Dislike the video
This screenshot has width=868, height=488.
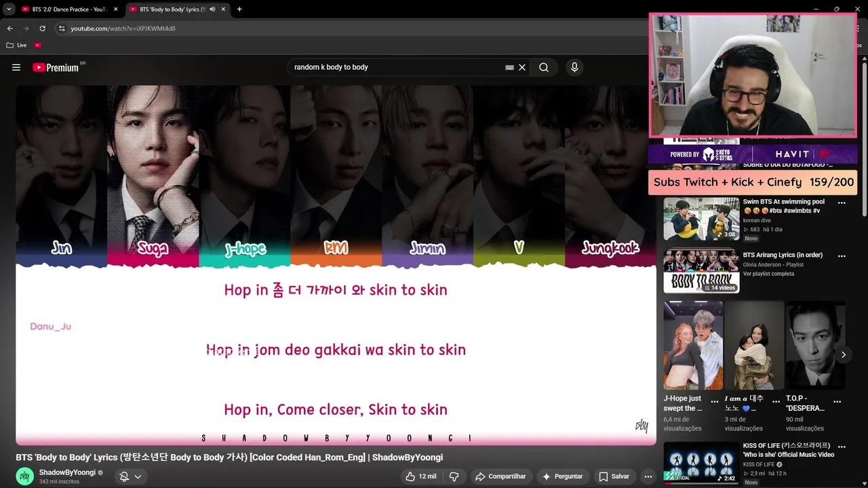454,476
